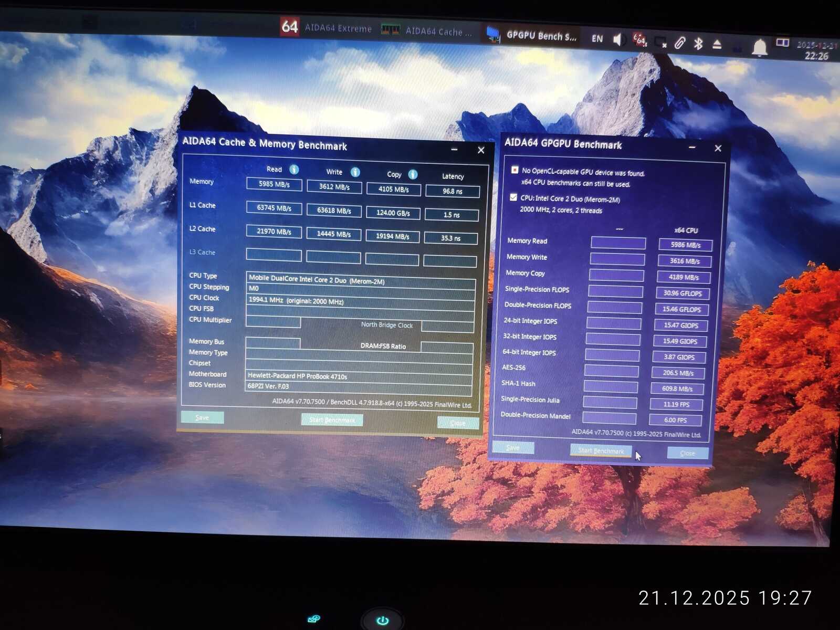840x630 pixels.
Task: Click Close button in GPGPU Benchmark window
Action: pos(687,453)
